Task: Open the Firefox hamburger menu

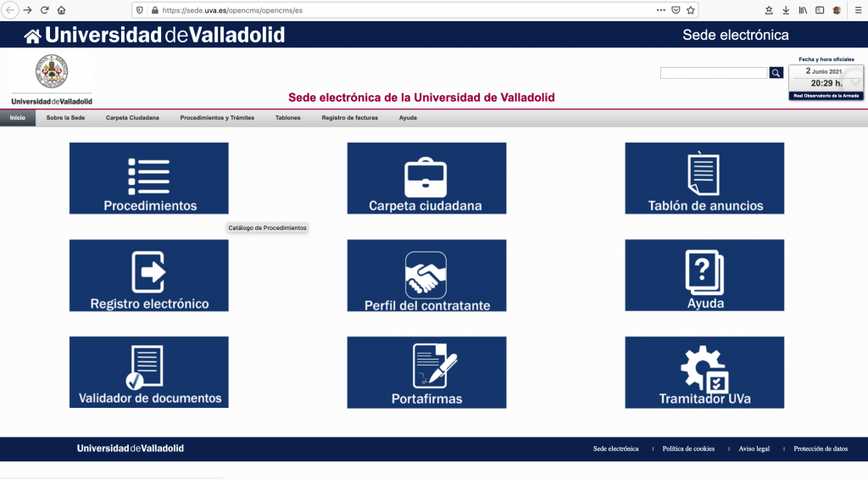Action: [858, 10]
